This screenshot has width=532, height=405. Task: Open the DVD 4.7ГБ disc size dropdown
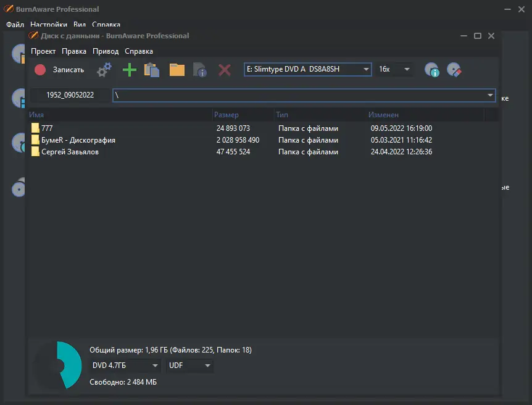tap(125, 365)
